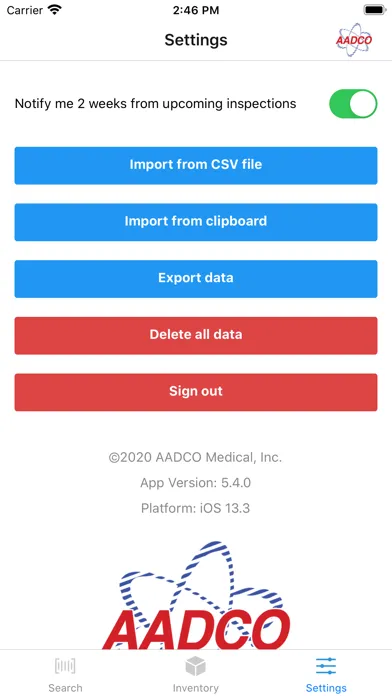392x696 pixels.
Task: Click the Export data button
Action: (196, 279)
